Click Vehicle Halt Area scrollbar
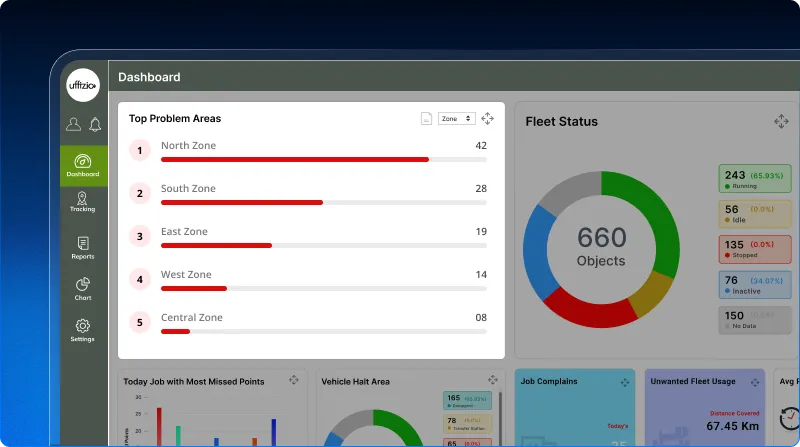 (500, 418)
